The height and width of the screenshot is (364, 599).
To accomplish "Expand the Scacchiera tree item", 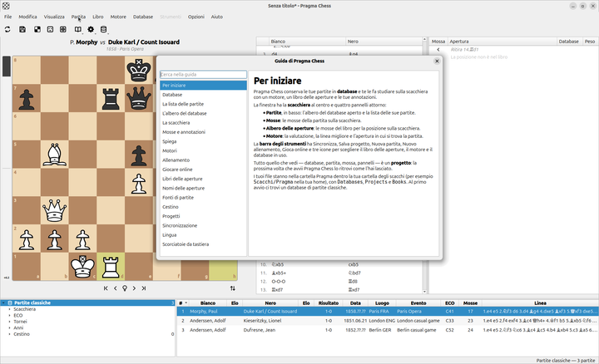I will pyautogui.click(x=9, y=309).
